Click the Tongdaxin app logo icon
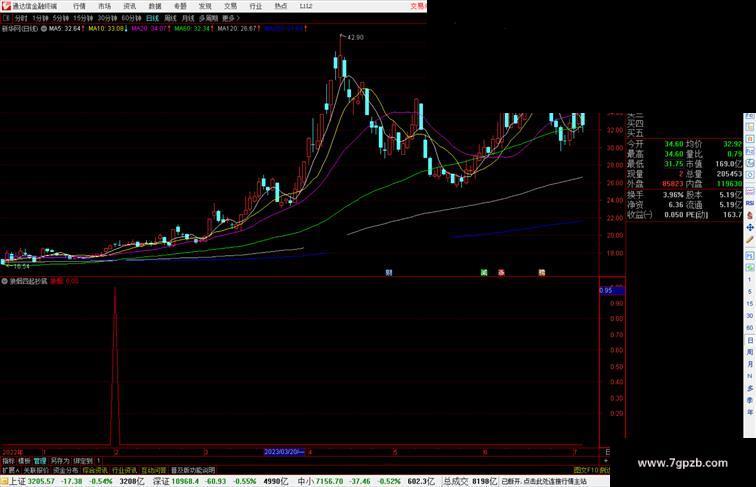Viewport: 756px width, 487px height. point(6,6)
